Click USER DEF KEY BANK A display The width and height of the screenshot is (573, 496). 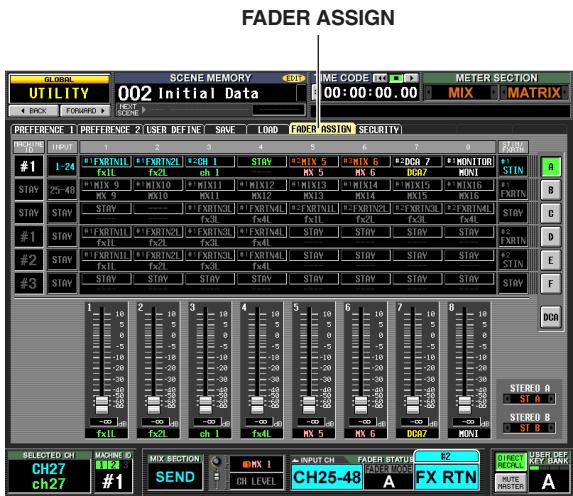(549, 481)
